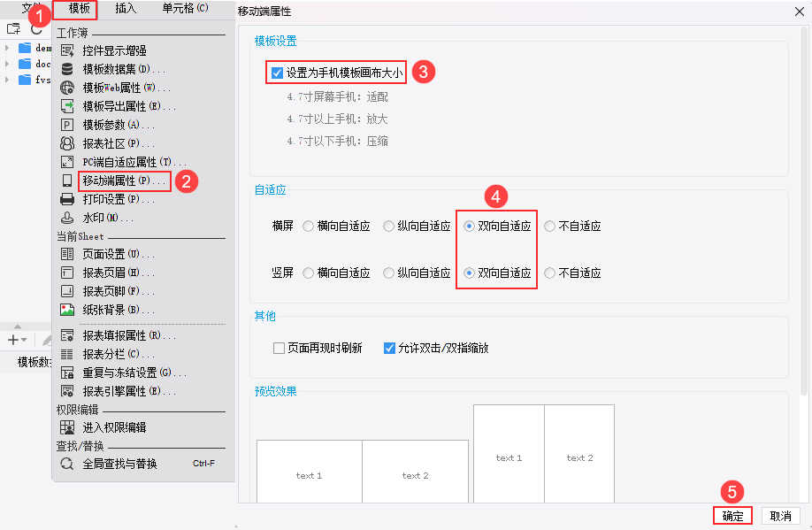Screen dimensions: 812x530
Task: Close the 移动端属性 dialog
Action: coord(800,12)
